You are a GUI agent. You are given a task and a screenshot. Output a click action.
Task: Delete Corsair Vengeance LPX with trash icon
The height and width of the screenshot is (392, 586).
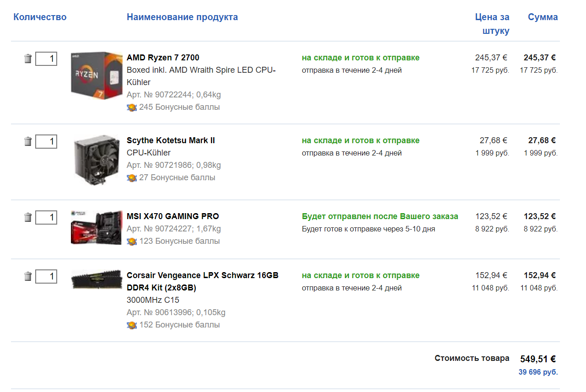tap(28, 276)
